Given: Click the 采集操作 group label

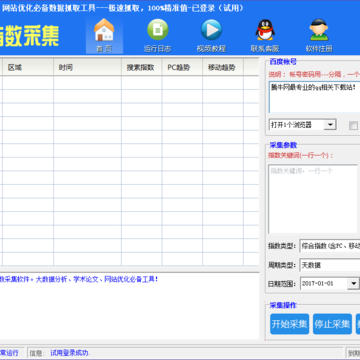Looking at the screenshot, I should [x=283, y=305].
